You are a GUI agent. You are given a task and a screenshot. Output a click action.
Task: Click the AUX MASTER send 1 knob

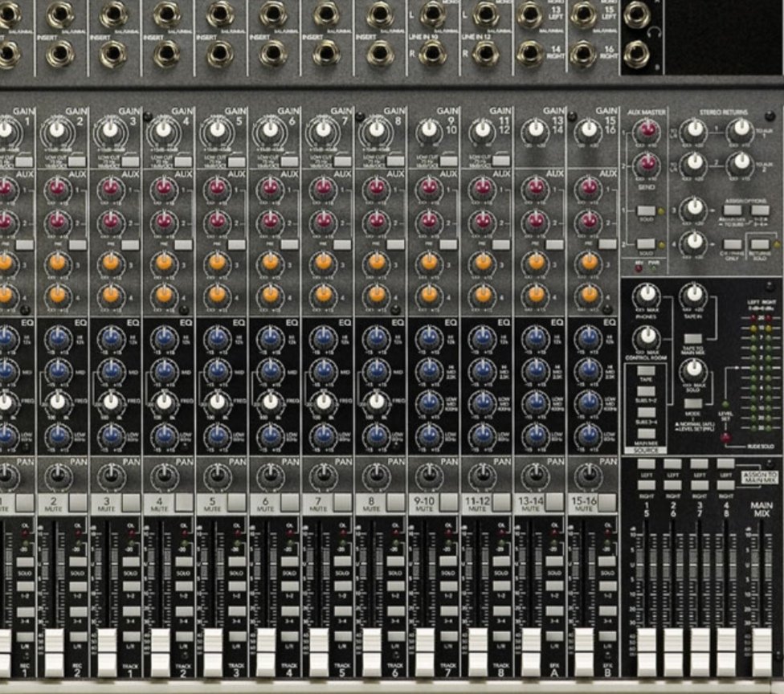point(647,130)
